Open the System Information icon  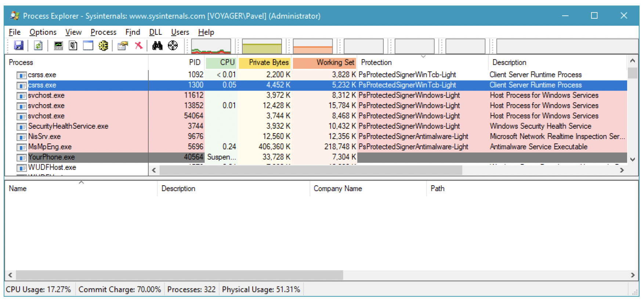58,46
